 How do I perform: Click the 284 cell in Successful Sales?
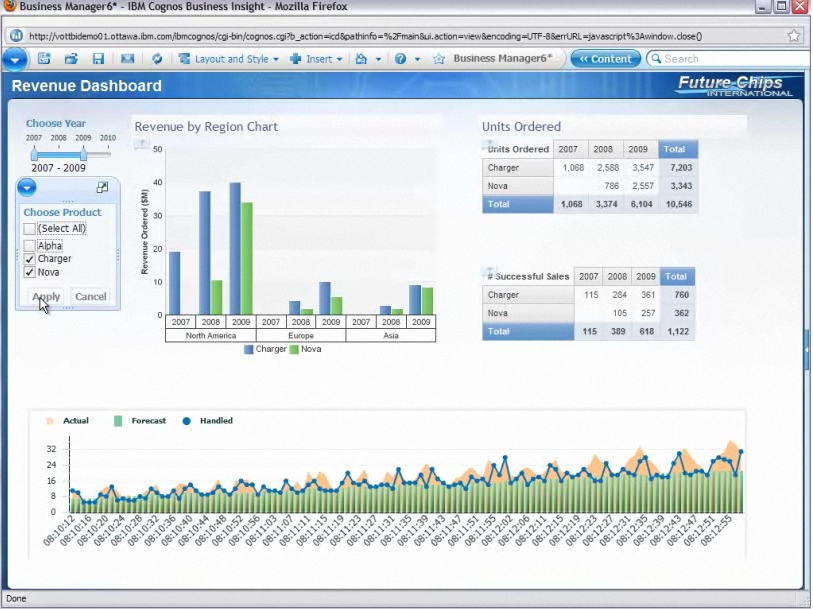tap(617, 295)
